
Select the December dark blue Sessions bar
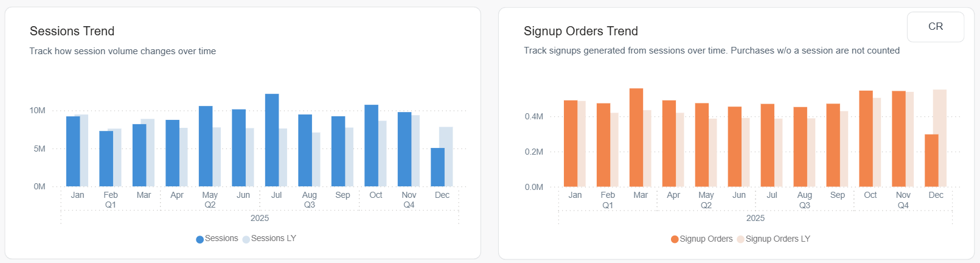pos(437,167)
